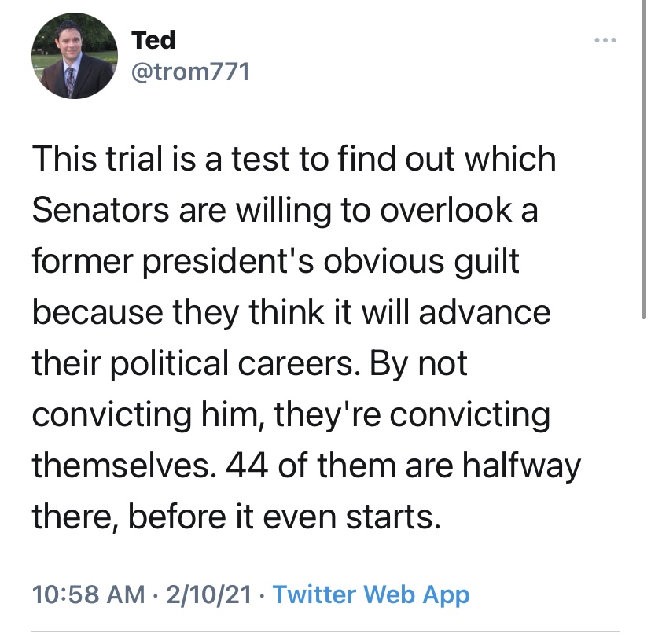Click the last line "there, before it even starts."

coord(234,518)
